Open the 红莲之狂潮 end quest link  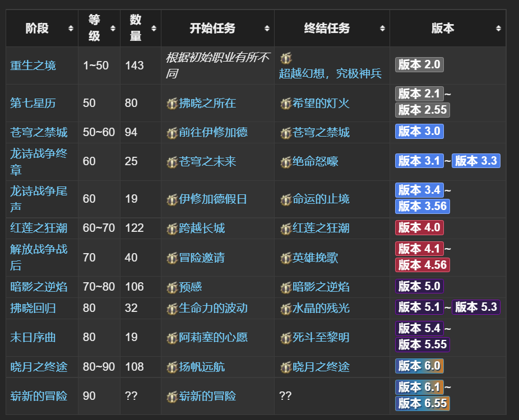click(321, 228)
